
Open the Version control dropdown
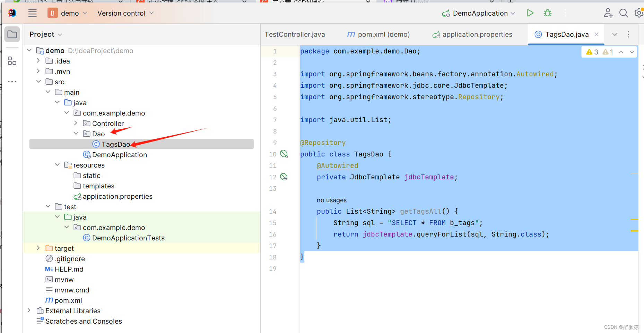click(x=125, y=13)
